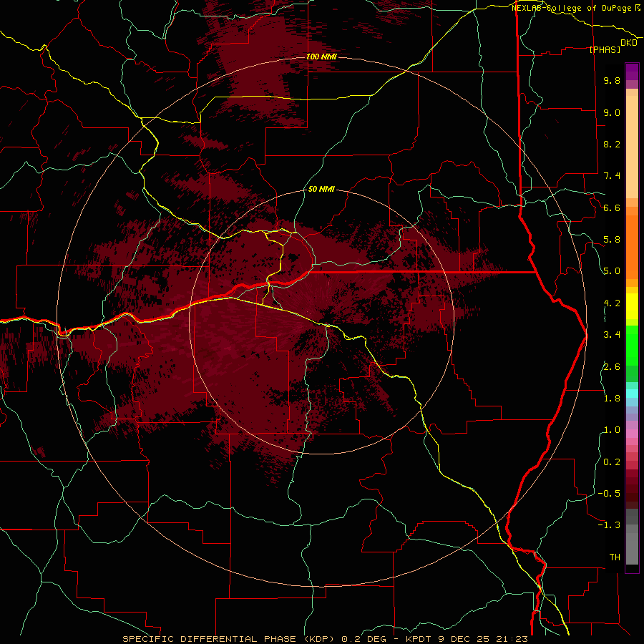Click the 6.6 value on color scale

pos(612,208)
